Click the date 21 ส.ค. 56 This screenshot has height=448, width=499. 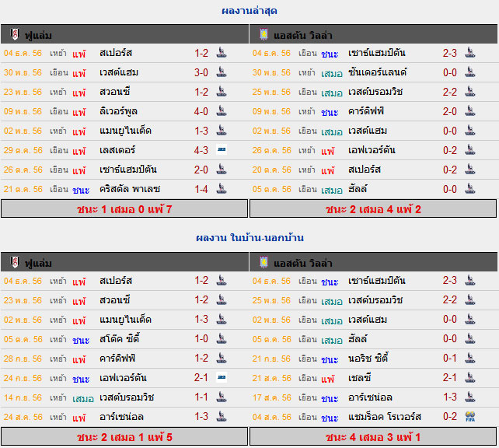coord(272,378)
